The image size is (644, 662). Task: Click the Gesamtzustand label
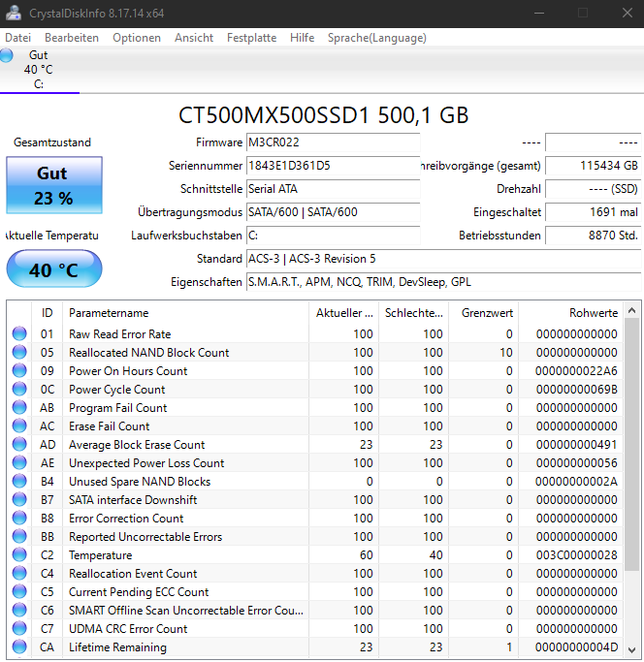pos(52,142)
